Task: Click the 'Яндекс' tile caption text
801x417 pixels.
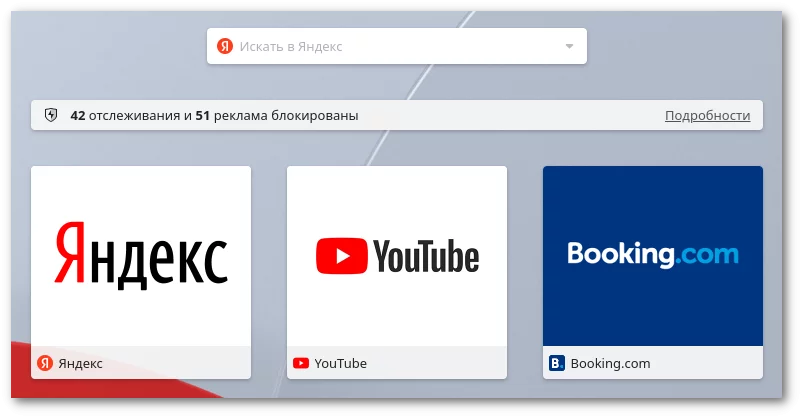Action: 80,363
